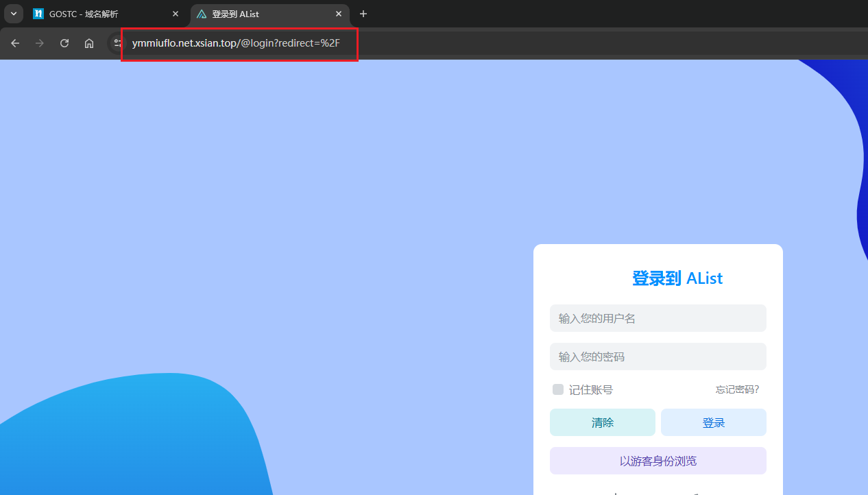Open the 忘记密码? link

tap(738, 389)
